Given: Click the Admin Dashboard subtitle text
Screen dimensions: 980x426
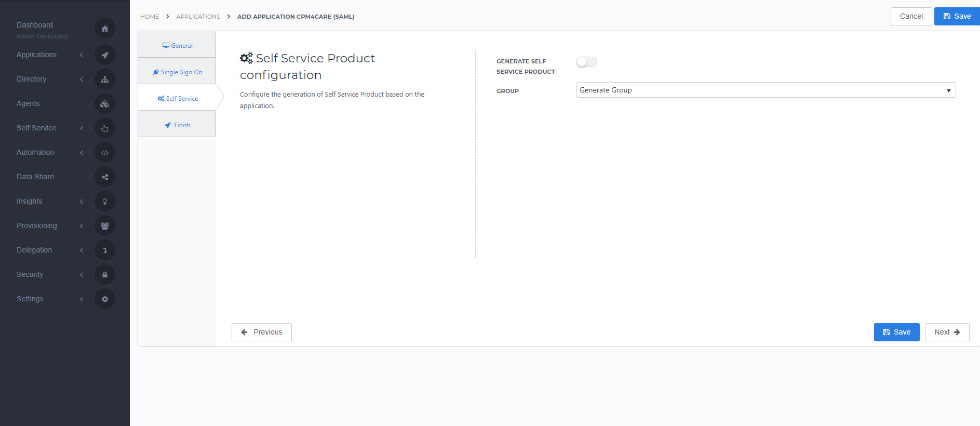Looking at the screenshot, I should point(42,36).
